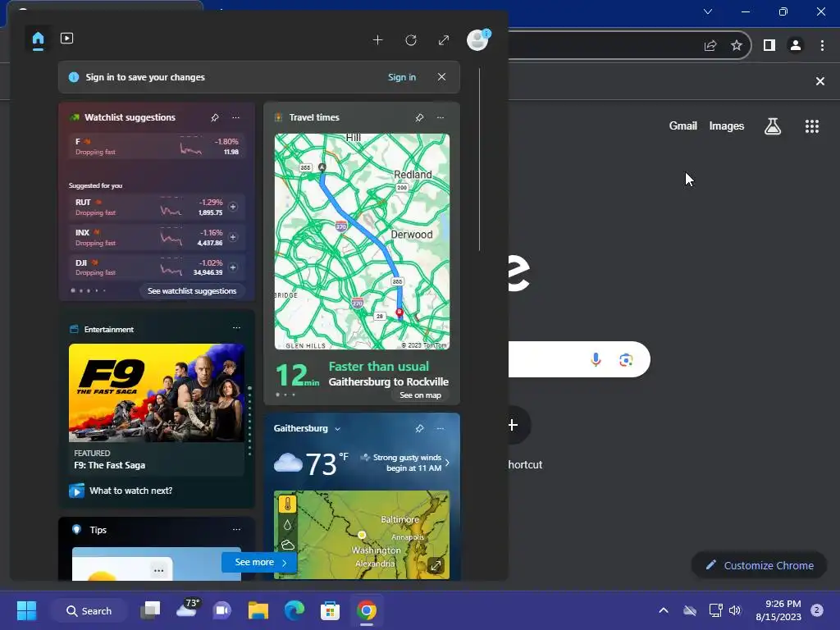Open Windows Start menu
This screenshot has width=840, height=630.
click(27, 610)
